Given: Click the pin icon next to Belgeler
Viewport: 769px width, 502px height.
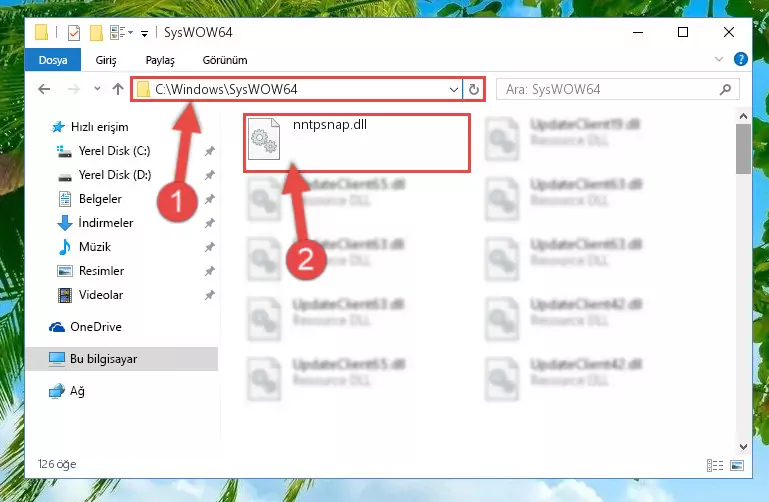Looking at the screenshot, I should point(209,199).
